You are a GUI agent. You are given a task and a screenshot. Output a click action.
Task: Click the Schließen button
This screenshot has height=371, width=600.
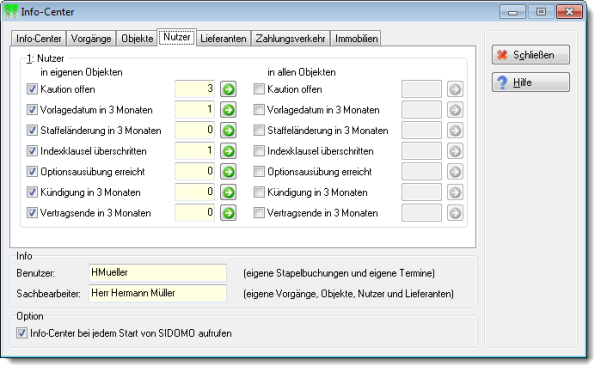click(531, 55)
